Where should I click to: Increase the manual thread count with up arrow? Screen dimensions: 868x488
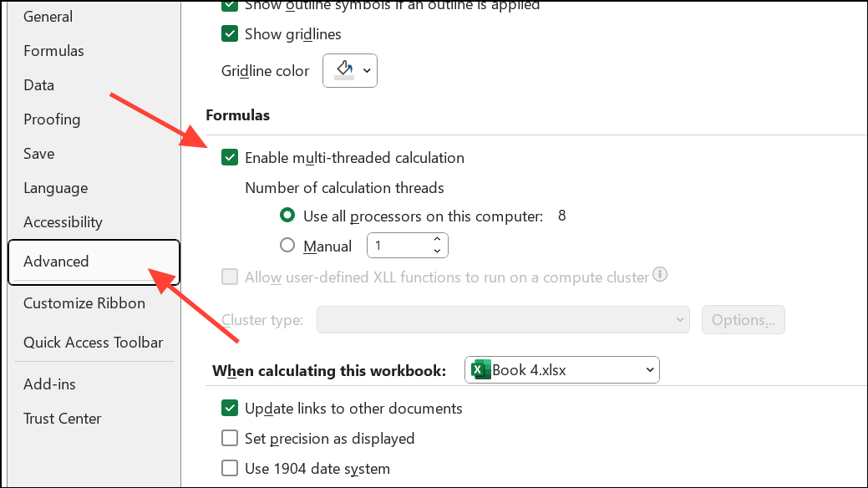(437, 240)
